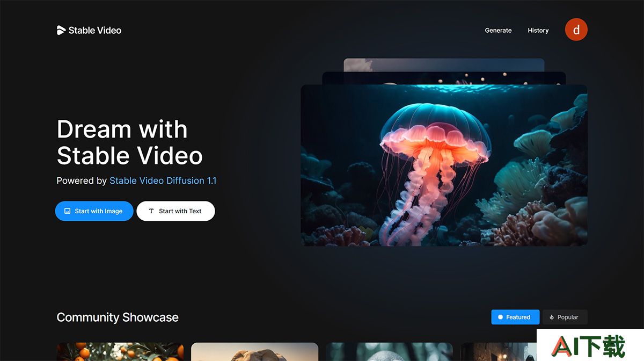The image size is (644, 361).
Task: Open the Generate page
Action: click(x=498, y=31)
